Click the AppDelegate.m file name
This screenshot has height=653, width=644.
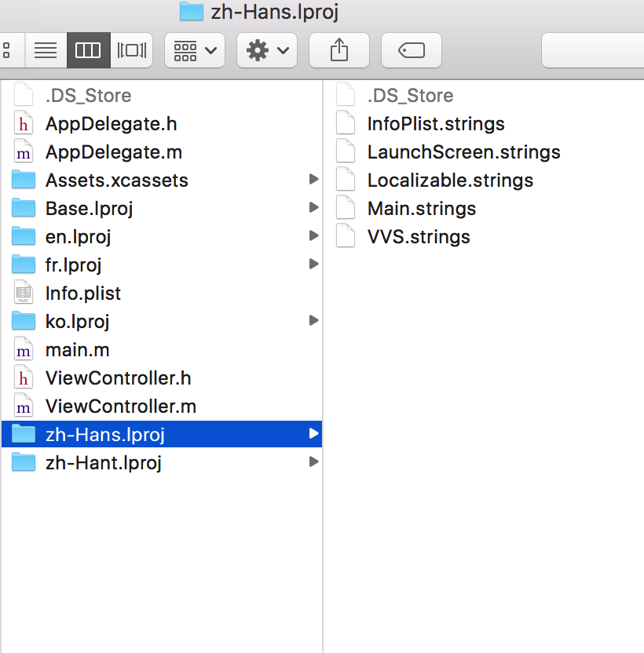click(114, 152)
